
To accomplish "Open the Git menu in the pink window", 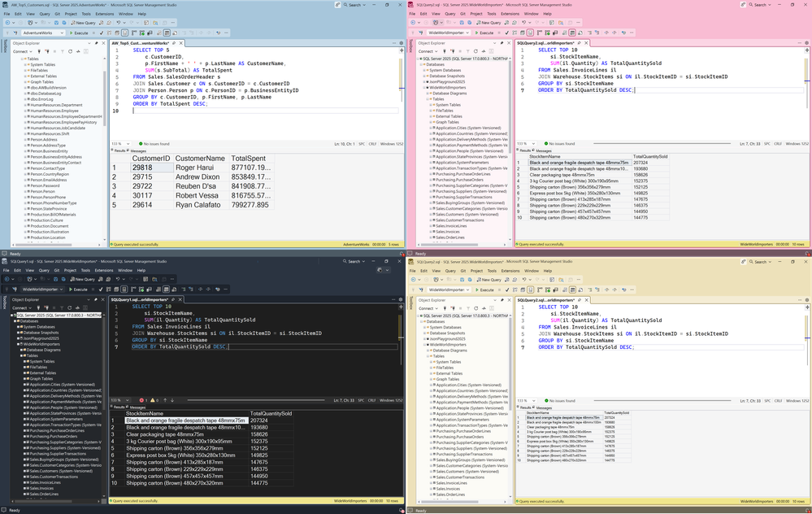I will [462, 14].
